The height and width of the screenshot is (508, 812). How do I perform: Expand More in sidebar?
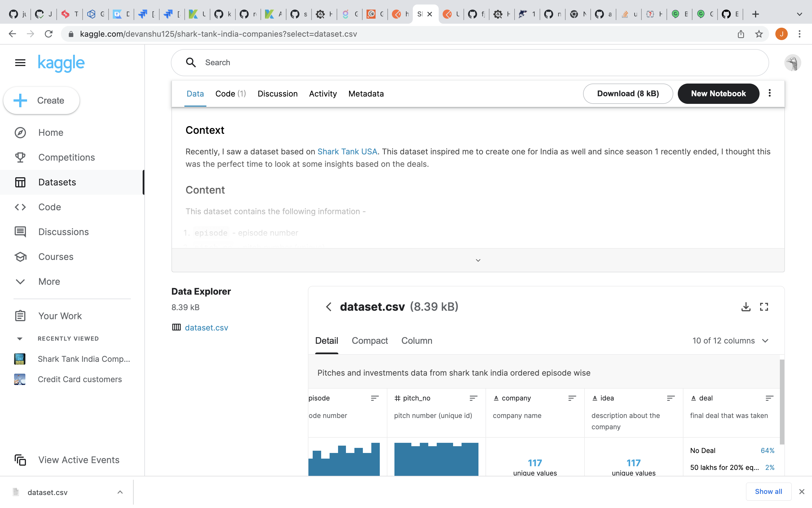(x=72, y=282)
